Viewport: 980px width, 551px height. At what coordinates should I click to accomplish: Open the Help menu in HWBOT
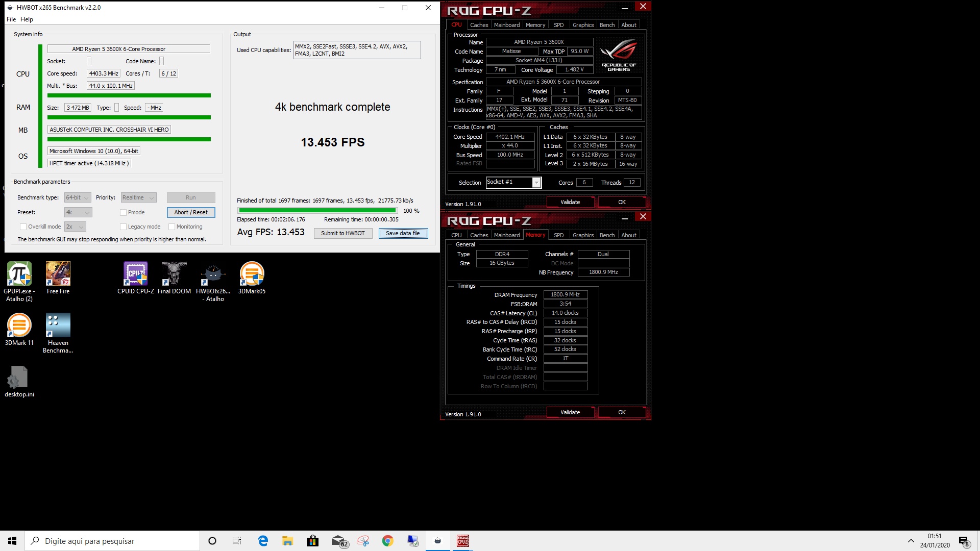coord(27,19)
